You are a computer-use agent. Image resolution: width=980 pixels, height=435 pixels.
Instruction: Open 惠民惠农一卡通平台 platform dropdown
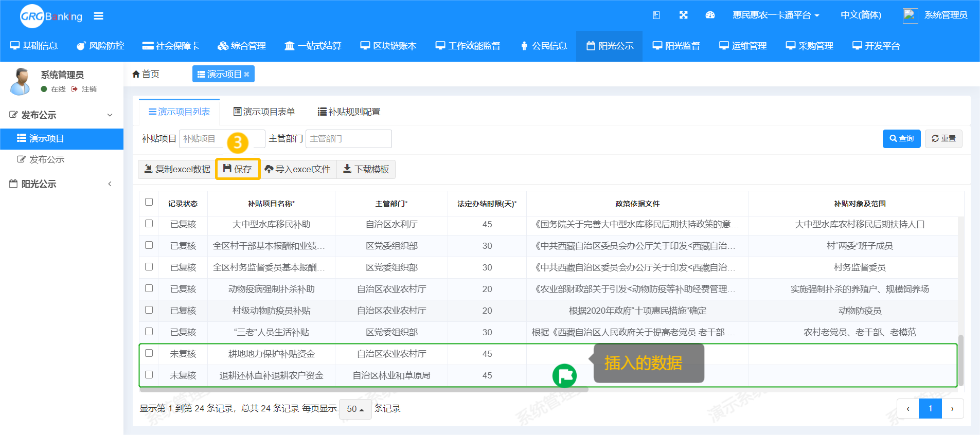[x=776, y=15]
